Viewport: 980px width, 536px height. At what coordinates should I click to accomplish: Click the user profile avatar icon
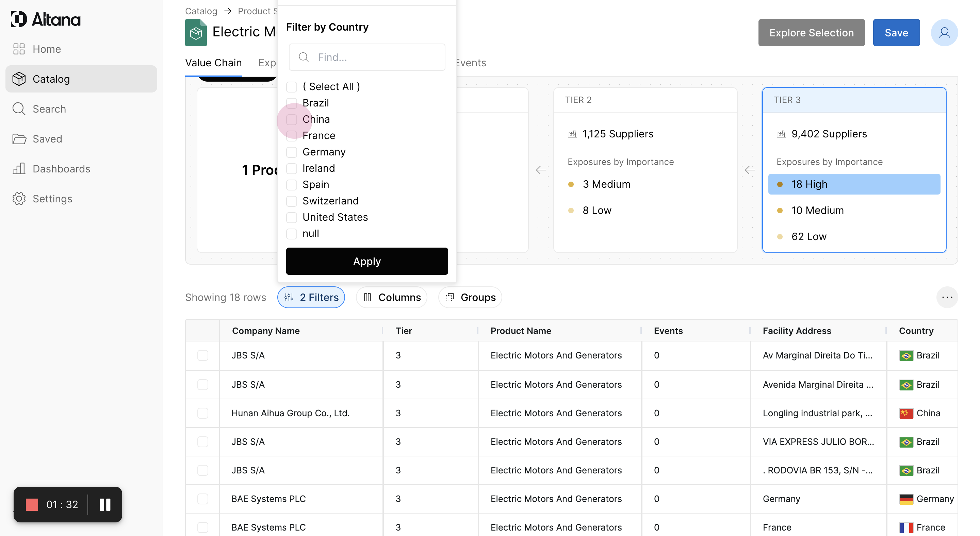(x=944, y=33)
